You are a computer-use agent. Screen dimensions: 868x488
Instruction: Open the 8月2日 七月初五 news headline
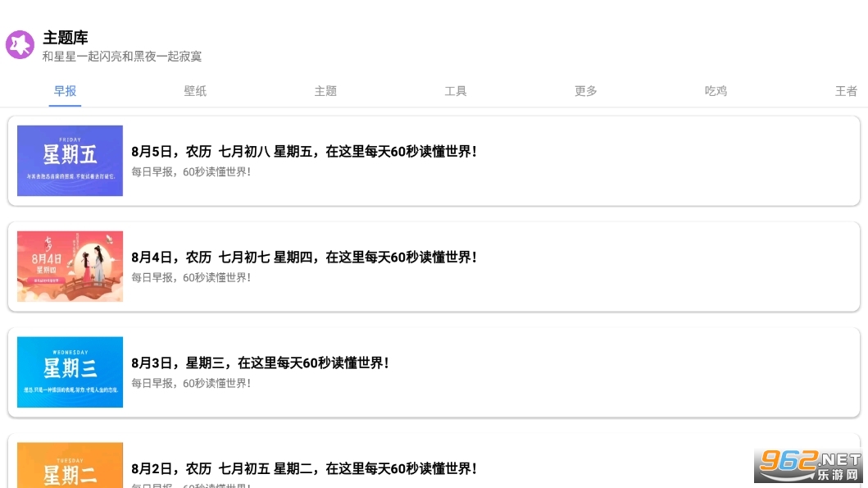click(x=304, y=468)
